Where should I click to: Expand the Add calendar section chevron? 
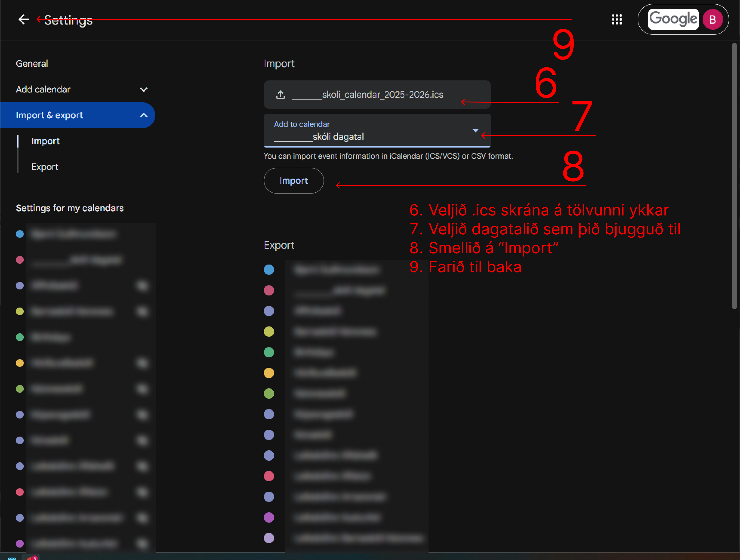click(143, 90)
